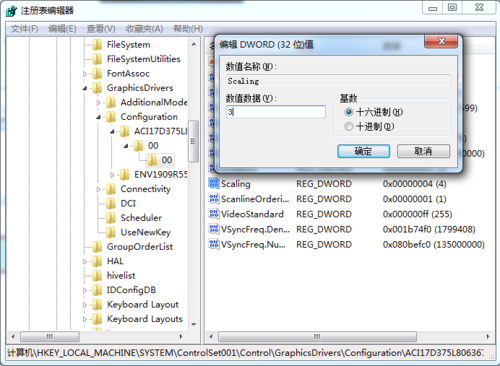Collapse the ACI17D375L8 tree node
500x366 pixels.
coord(112,132)
